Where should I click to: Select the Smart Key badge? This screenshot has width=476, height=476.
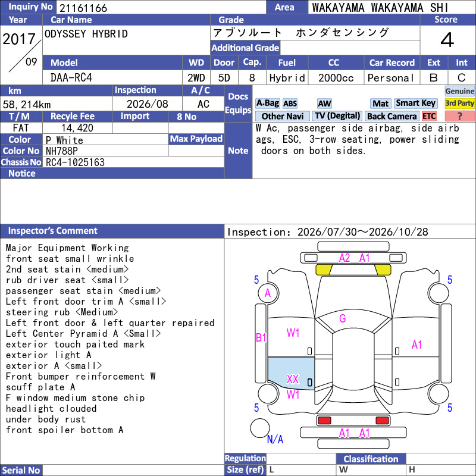pos(415,103)
